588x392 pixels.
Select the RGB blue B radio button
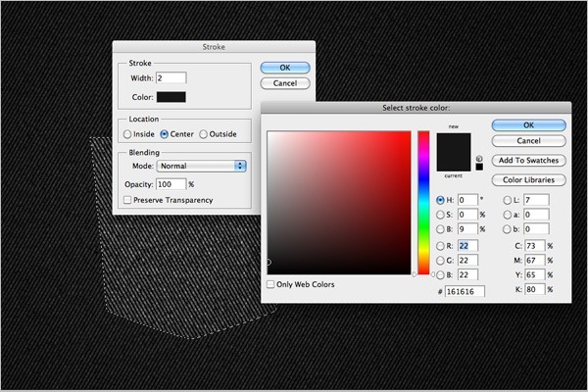tap(440, 275)
